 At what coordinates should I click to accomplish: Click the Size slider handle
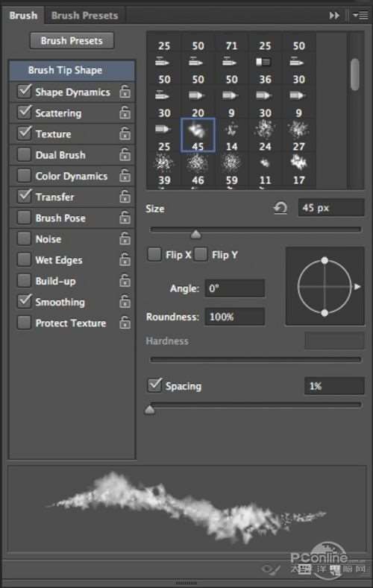click(x=195, y=235)
